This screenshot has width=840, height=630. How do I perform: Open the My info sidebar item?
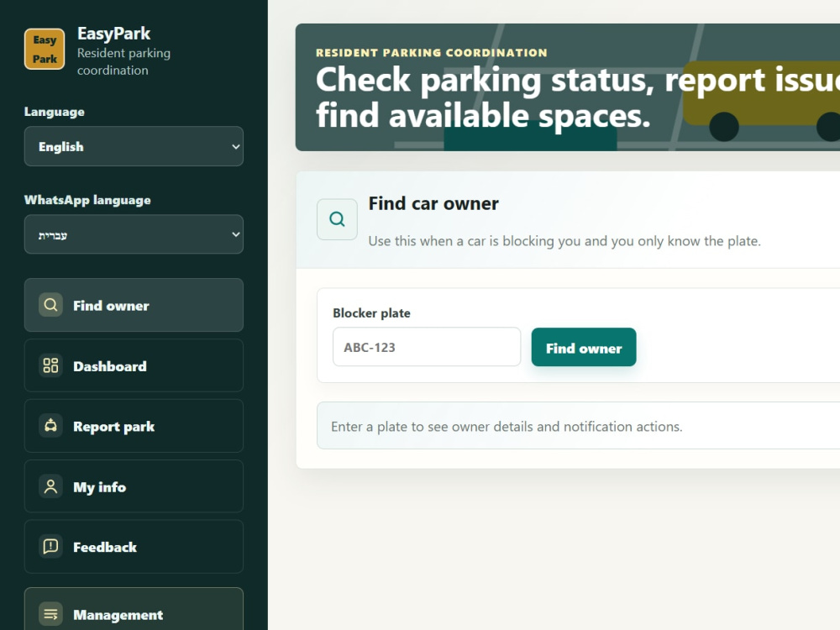coord(134,486)
